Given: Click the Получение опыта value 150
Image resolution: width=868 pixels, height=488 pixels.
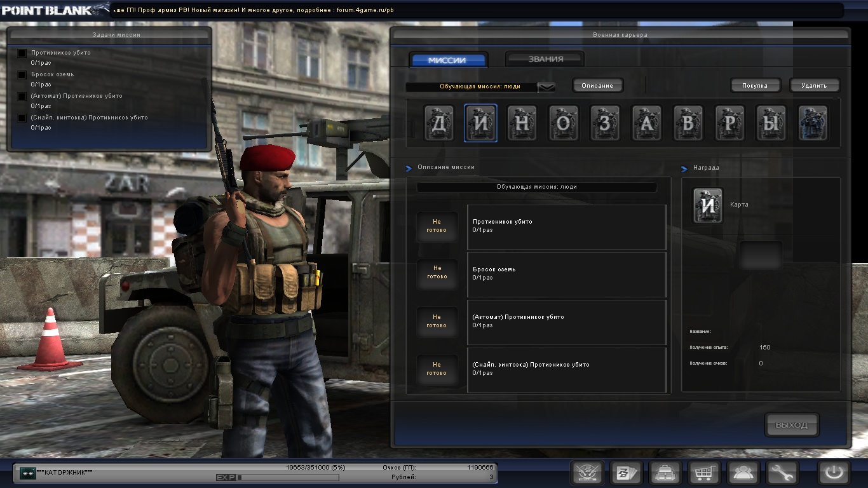Looking at the screenshot, I should coord(765,348).
